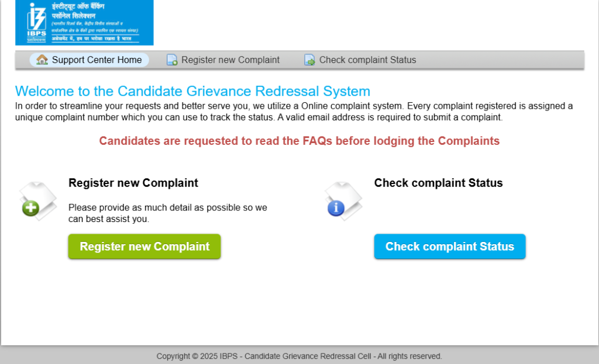This screenshot has height=364, width=599.
Task: Click the document icon next to Check complaint Status in navbar
Action: (x=310, y=60)
